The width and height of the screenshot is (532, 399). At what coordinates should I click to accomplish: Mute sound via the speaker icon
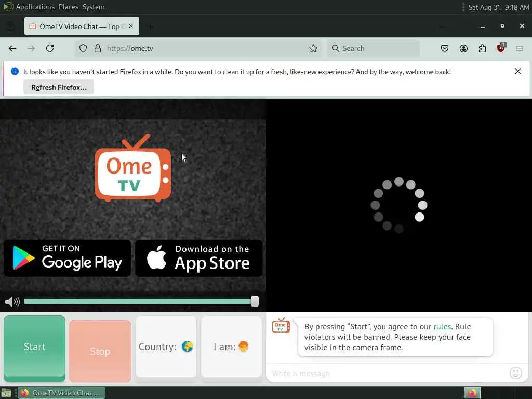[12, 301]
